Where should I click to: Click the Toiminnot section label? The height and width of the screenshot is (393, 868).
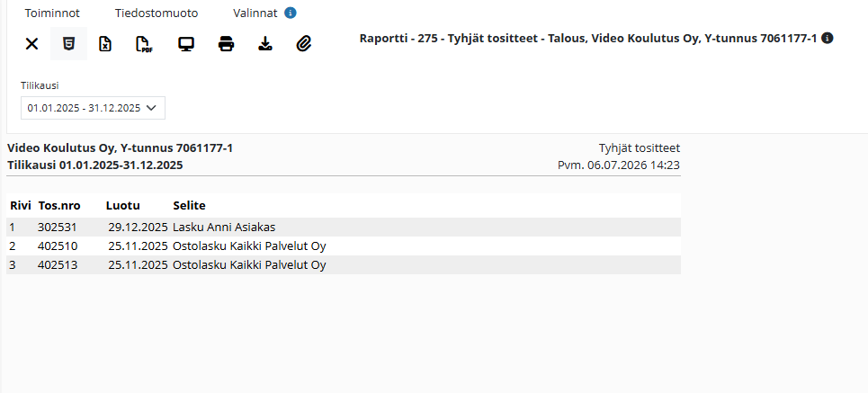pos(52,13)
